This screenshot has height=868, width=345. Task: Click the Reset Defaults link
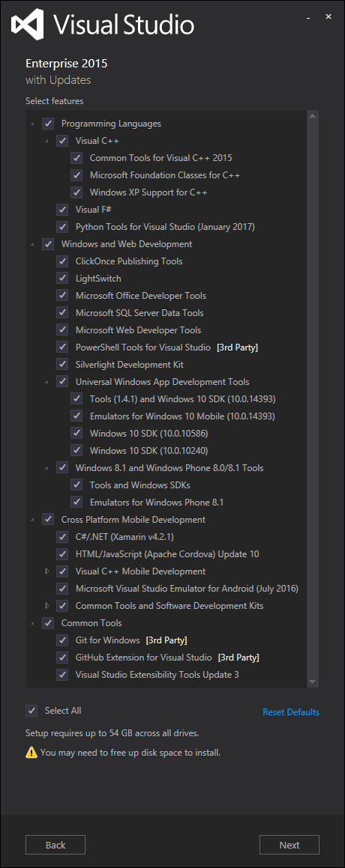(x=291, y=712)
